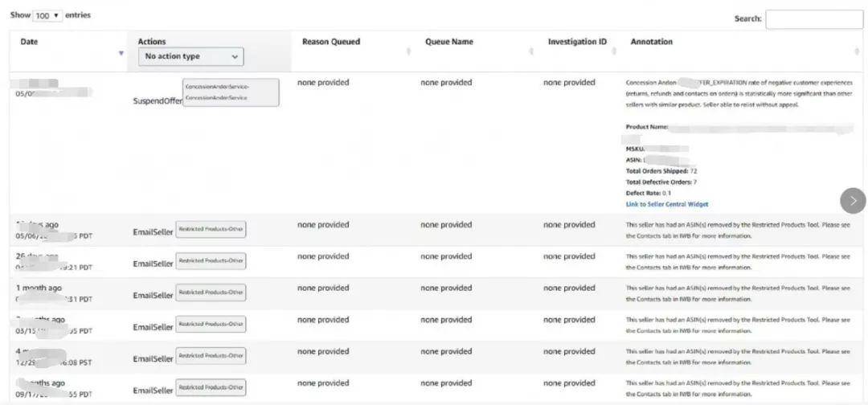868x405 pixels.
Task: Click the sort icon beside Investigation ID
Action: (616, 51)
